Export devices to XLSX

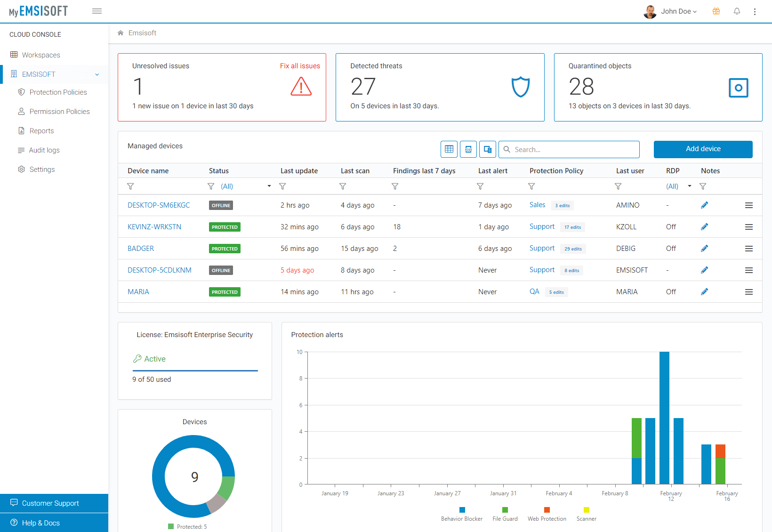point(468,149)
